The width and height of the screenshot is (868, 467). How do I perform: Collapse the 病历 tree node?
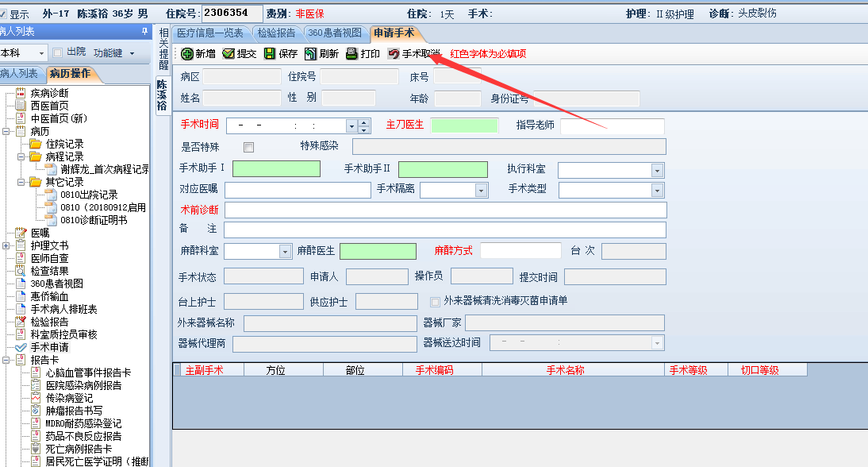click(6, 131)
